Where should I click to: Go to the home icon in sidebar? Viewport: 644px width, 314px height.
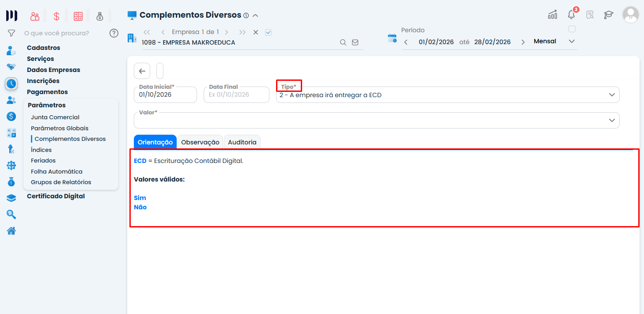click(x=11, y=231)
